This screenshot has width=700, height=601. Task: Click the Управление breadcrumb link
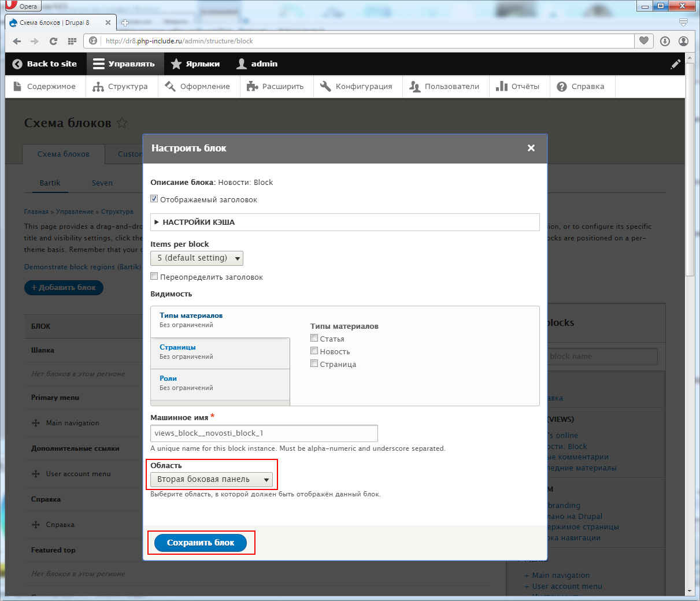click(75, 212)
